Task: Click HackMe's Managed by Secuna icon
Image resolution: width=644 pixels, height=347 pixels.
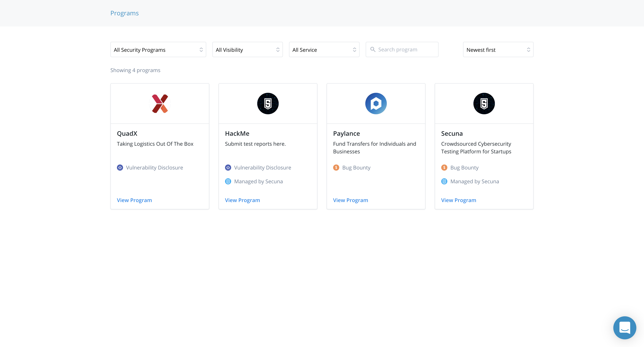Action: click(x=228, y=182)
